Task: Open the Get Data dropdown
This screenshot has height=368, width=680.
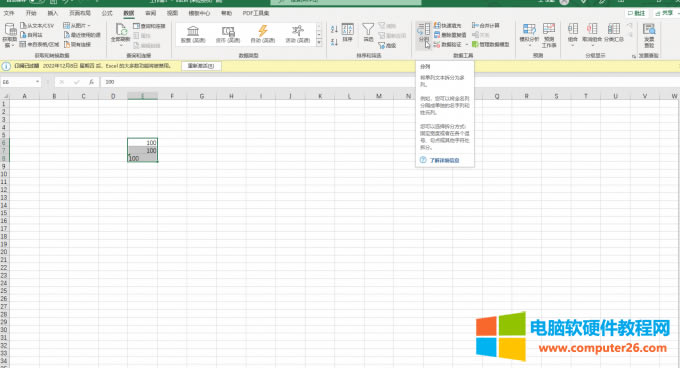Action: [x=10, y=35]
